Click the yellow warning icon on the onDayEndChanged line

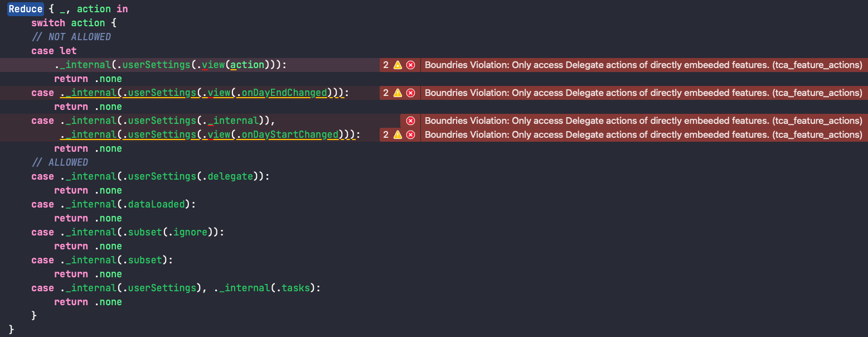point(397,93)
